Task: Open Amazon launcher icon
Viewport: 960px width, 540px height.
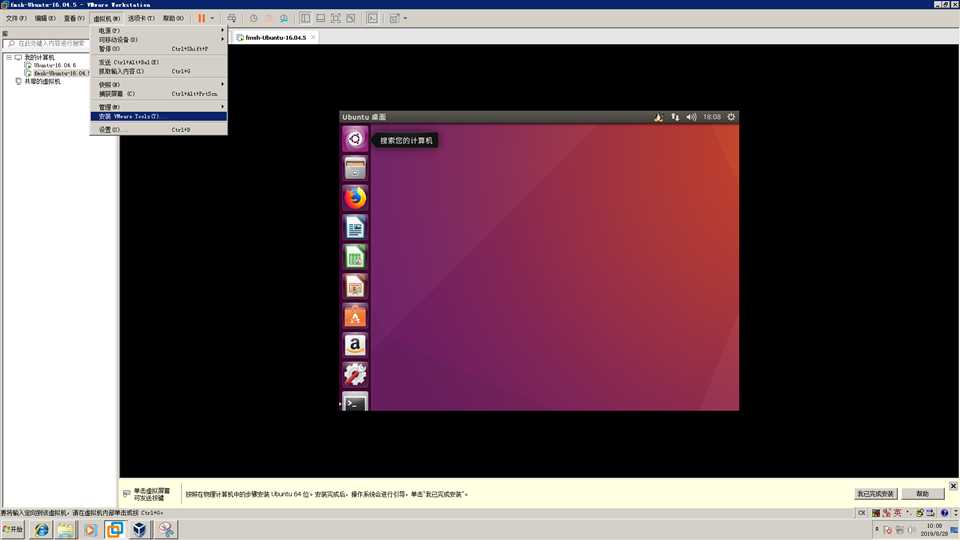Action: 355,345
